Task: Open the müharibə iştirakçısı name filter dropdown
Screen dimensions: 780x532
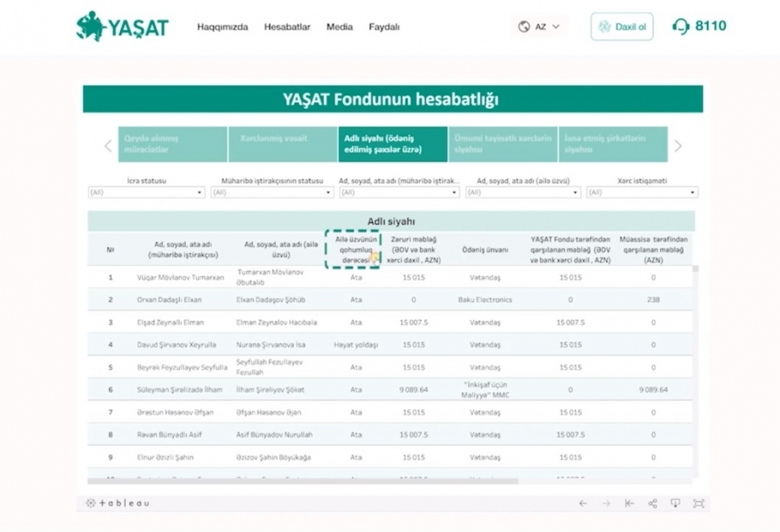Action: (399, 193)
